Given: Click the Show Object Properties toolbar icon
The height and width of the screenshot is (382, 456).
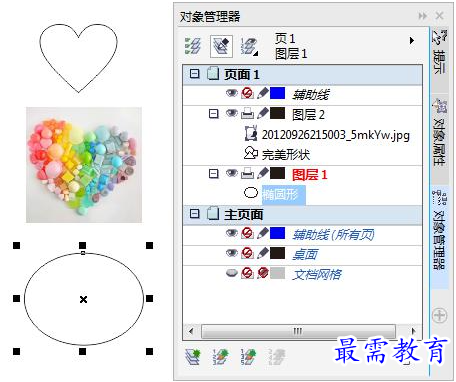Looking at the screenshot, I should coord(193,46).
